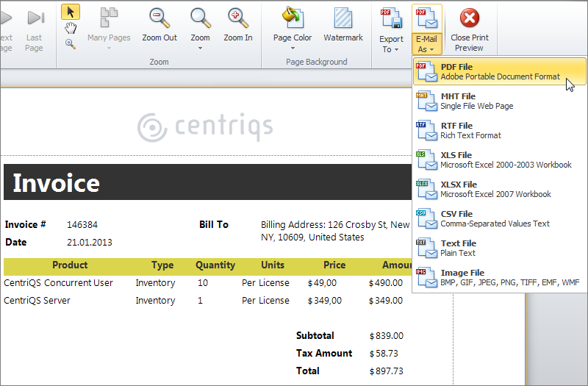Select PDF File from the e-mail menu
Viewport: 588px width, 386px height.
point(500,71)
